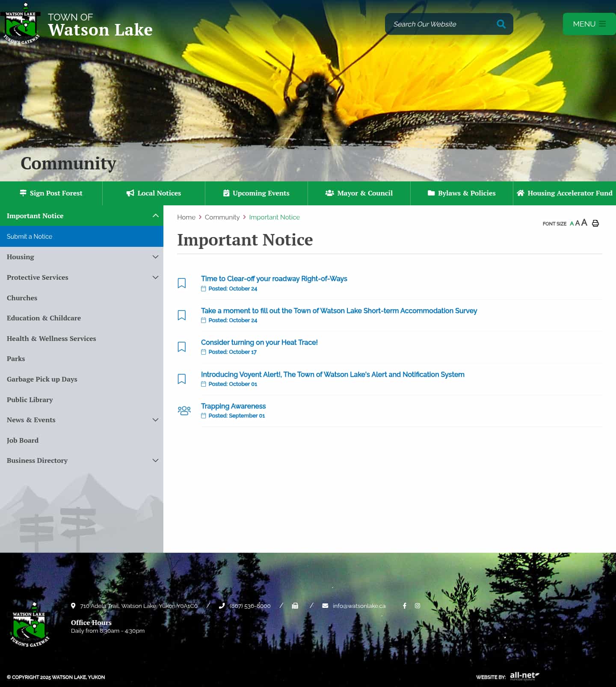Open Sign Post Forest quick link
Viewport: 616px width, 687px height.
51,193
